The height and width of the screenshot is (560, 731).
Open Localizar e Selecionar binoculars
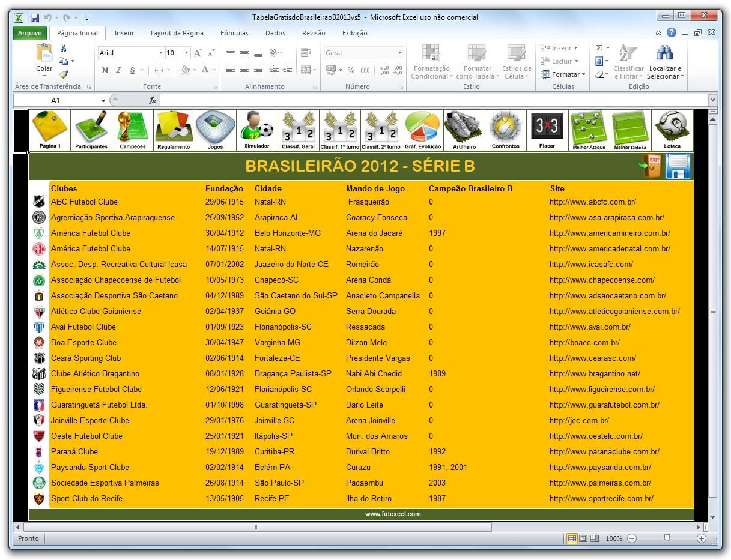click(x=665, y=62)
